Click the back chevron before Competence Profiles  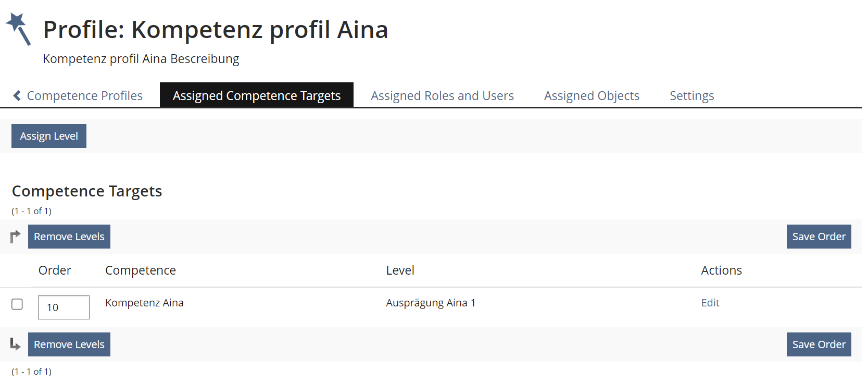(17, 96)
